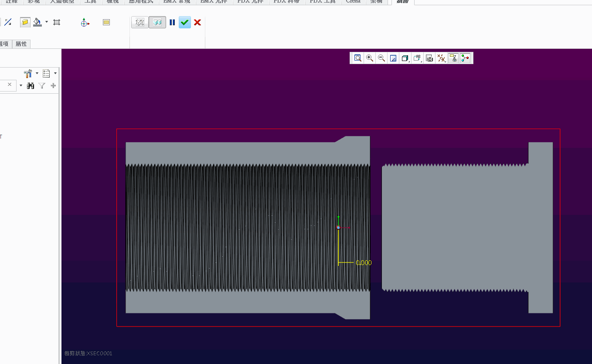Click the tree show list icon
The width and height of the screenshot is (592, 364).
[x=46, y=73]
